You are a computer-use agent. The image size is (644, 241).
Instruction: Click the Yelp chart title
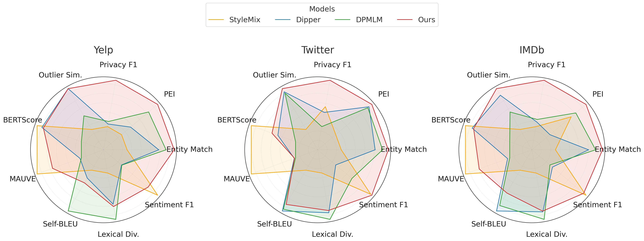[103, 50]
